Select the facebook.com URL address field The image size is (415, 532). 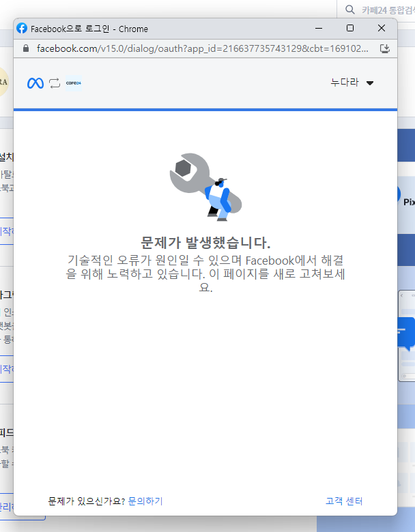(203, 48)
